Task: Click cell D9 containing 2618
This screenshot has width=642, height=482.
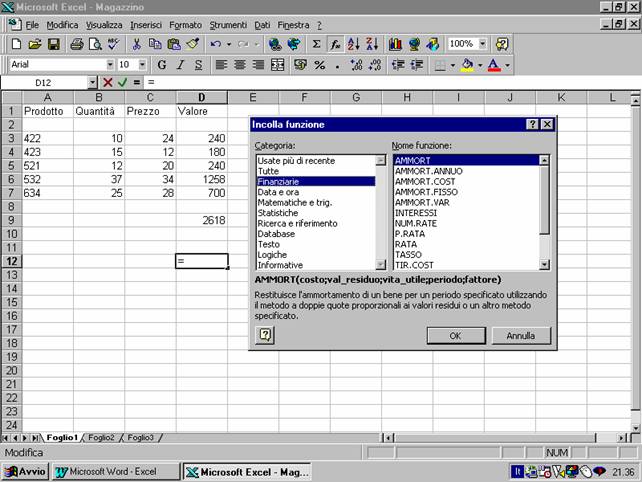Action: tap(201, 220)
